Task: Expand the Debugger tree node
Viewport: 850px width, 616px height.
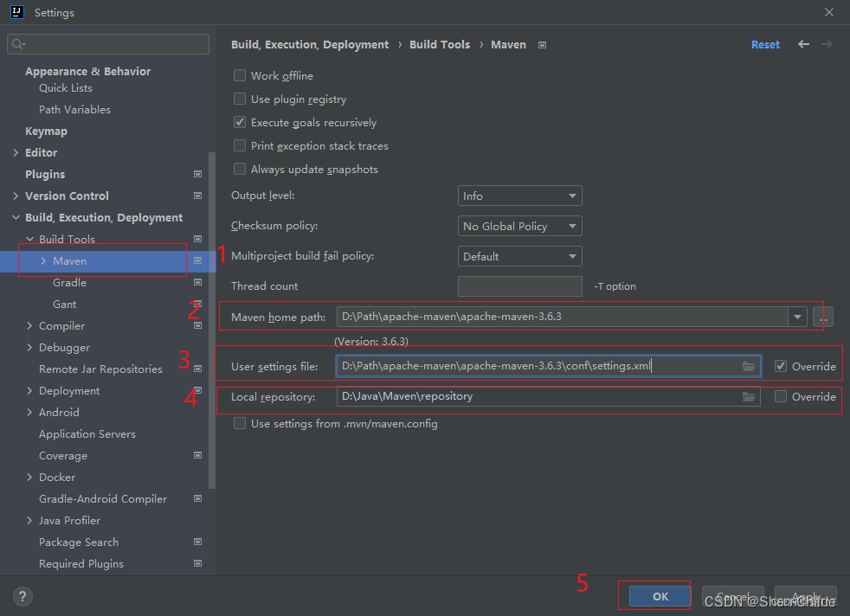Action: [29, 347]
